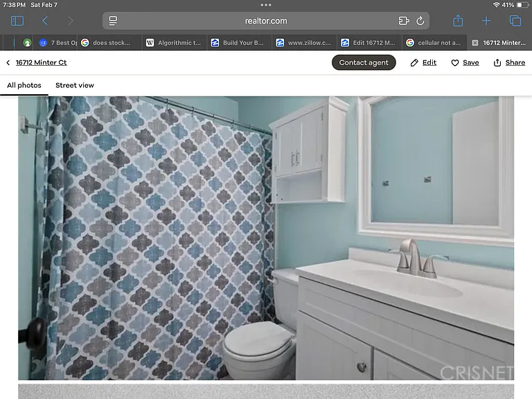The width and height of the screenshot is (532, 399).
Task: Switch to the 'Algorithmic t...' Wikipedia tab
Action: 175,43
